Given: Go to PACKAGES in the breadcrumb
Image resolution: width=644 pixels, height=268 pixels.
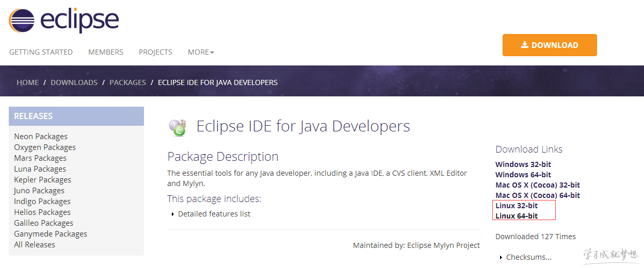Looking at the screenshot, I should coord(127,82).
